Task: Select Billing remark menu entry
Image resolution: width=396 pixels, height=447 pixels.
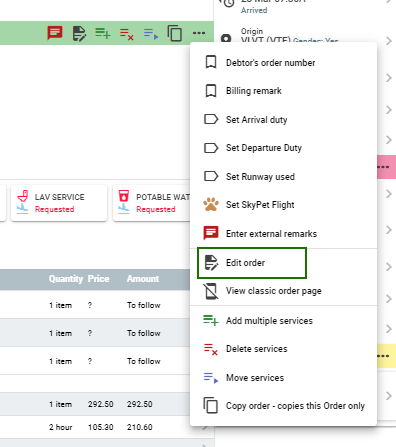Action: 283,91
